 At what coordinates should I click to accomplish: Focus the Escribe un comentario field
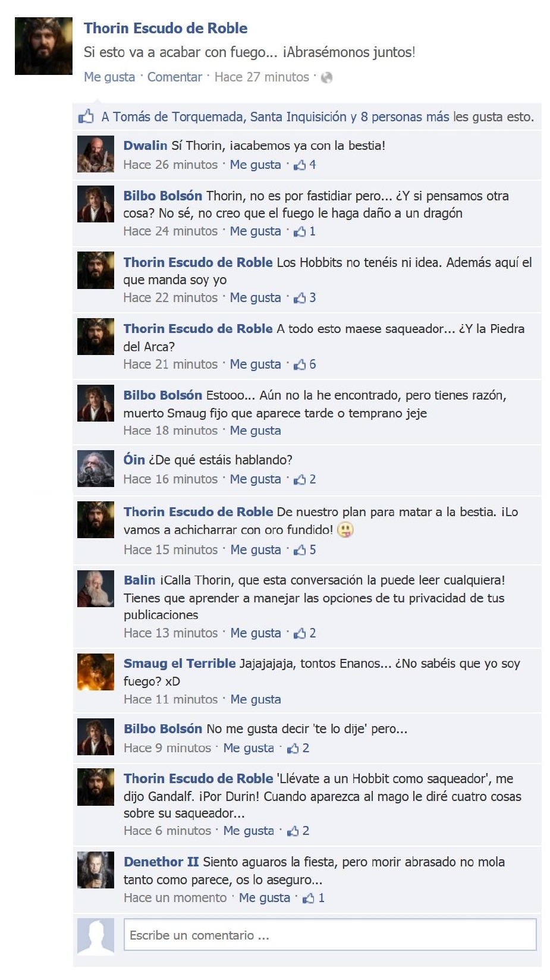click(330, 935)
